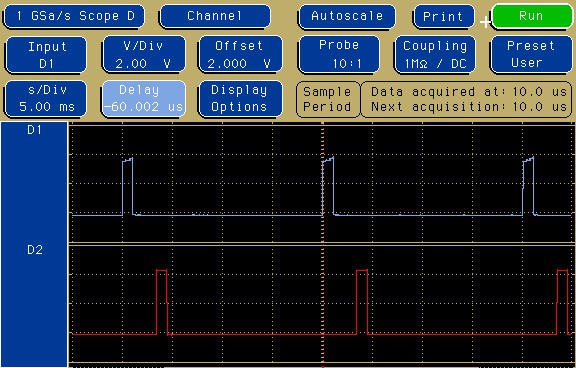The image size is (576, 368).
Task: Open the Preset User option
Action: 530,55
